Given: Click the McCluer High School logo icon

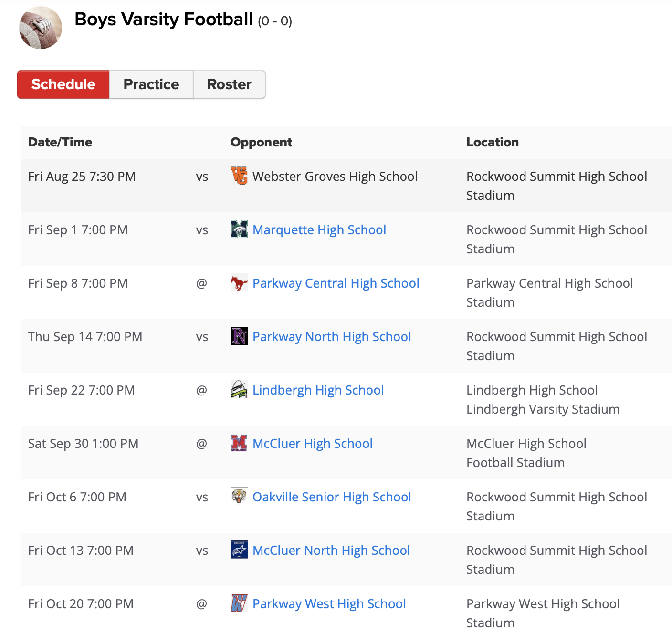Looking at the screenshot, I should (x=239, y=443).
